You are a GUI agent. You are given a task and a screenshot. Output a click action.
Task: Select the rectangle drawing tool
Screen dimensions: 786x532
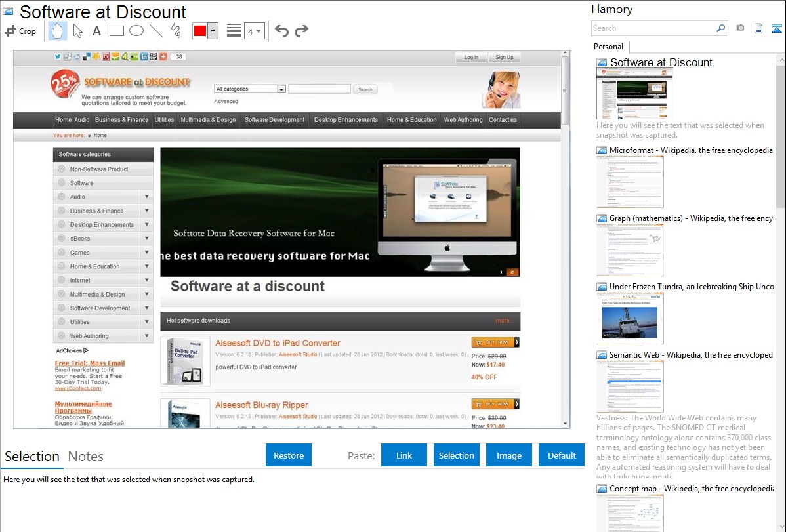point(116,31)
